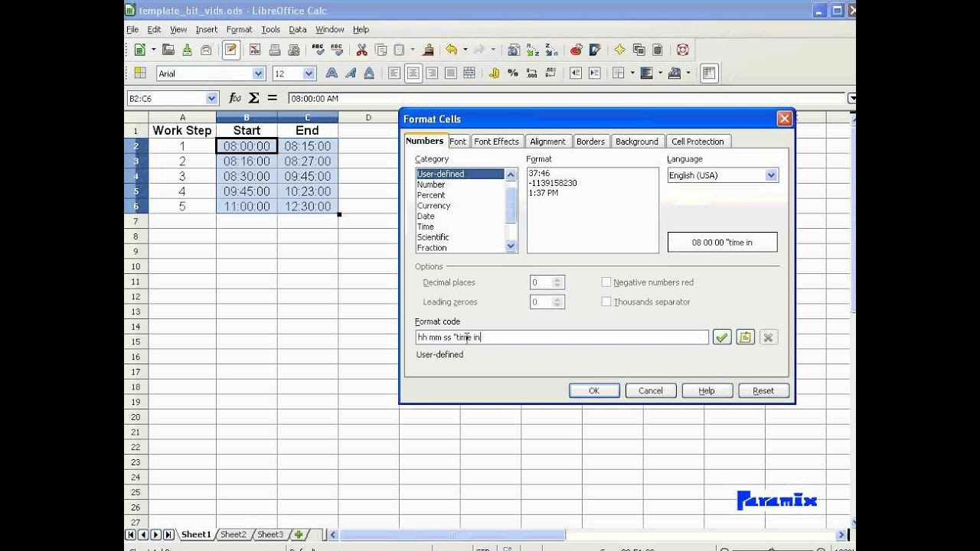Toggle AutoSpellcheck icon

click(x=337, y=50)
